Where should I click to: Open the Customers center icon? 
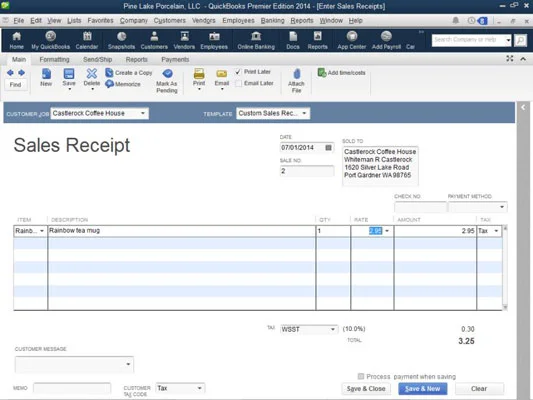[154, 40]
